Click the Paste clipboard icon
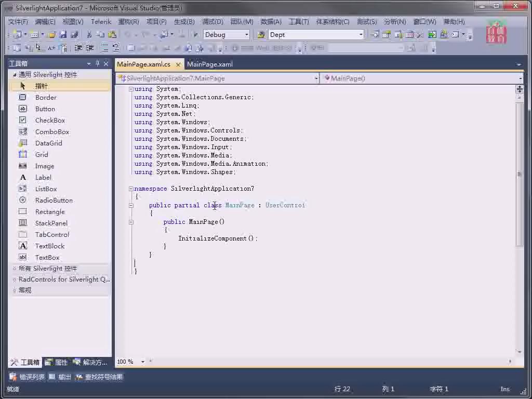Viewport: 532px width, 399px height. (112, 35)
